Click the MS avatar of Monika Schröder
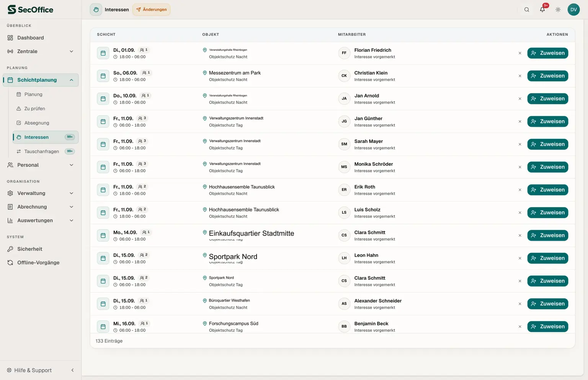Screen dimensions: 588x380 (344, 167)
